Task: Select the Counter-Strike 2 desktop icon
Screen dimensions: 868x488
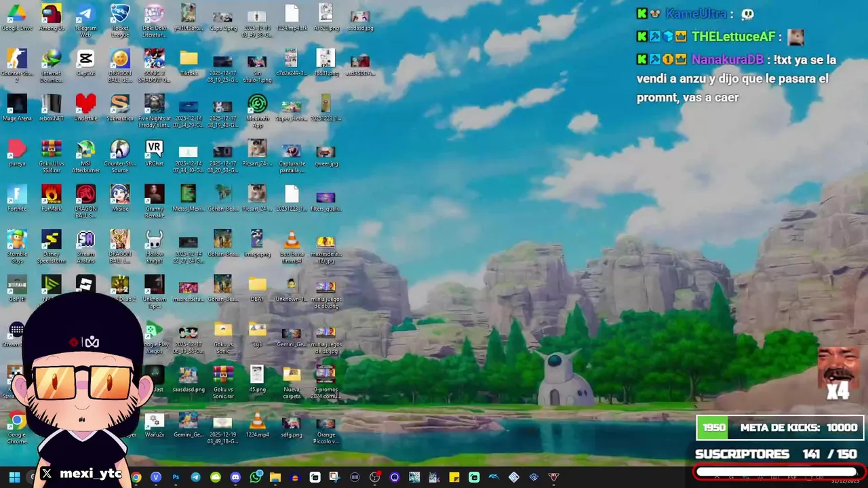Action: pyautogui.click(x=17, y=66)
